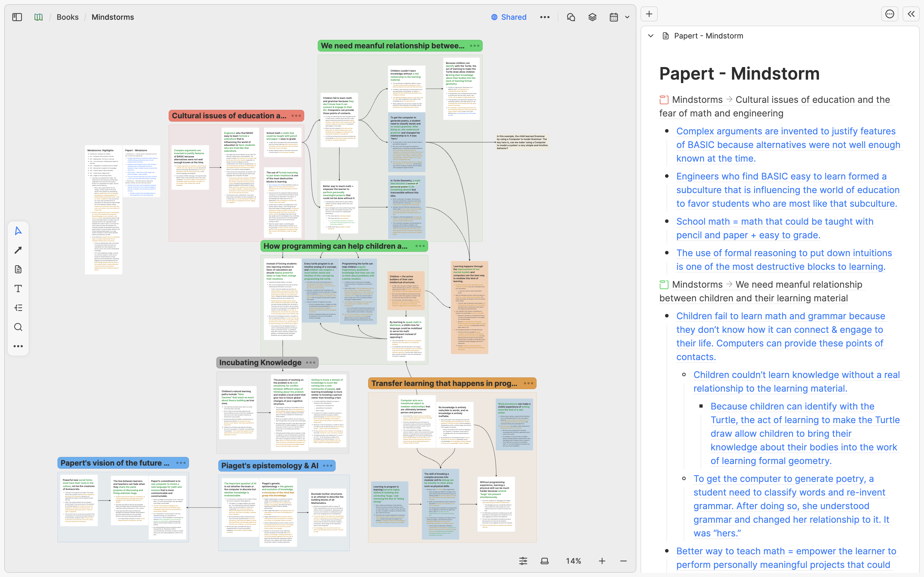Collapse the right side panel

(911, 14)
